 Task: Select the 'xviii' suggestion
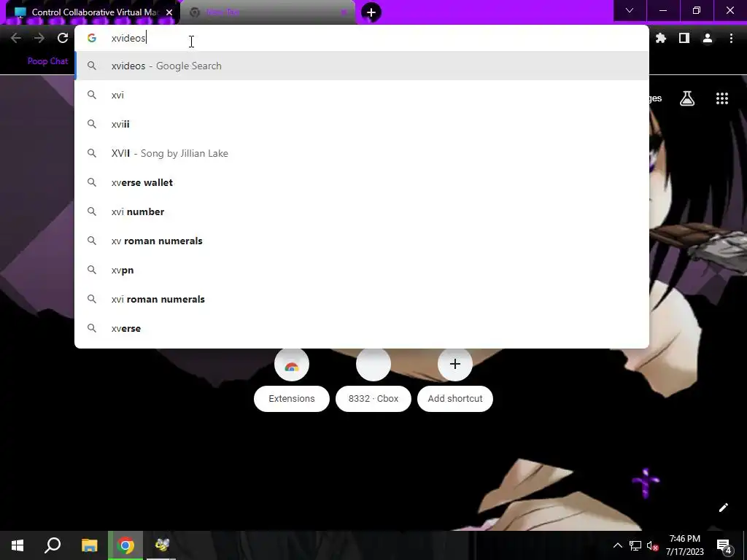pyautogui.click(x=362, y=124)
